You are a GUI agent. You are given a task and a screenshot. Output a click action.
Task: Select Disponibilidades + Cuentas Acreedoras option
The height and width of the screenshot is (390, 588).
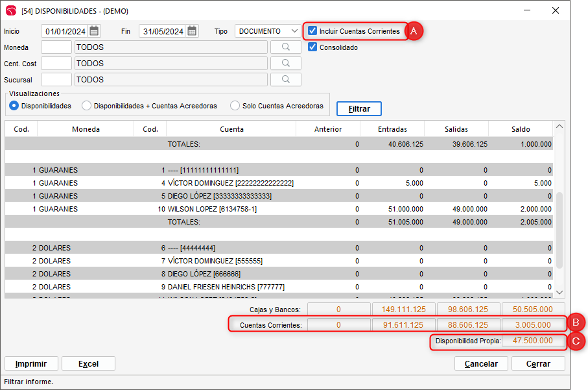click(86, 106)
